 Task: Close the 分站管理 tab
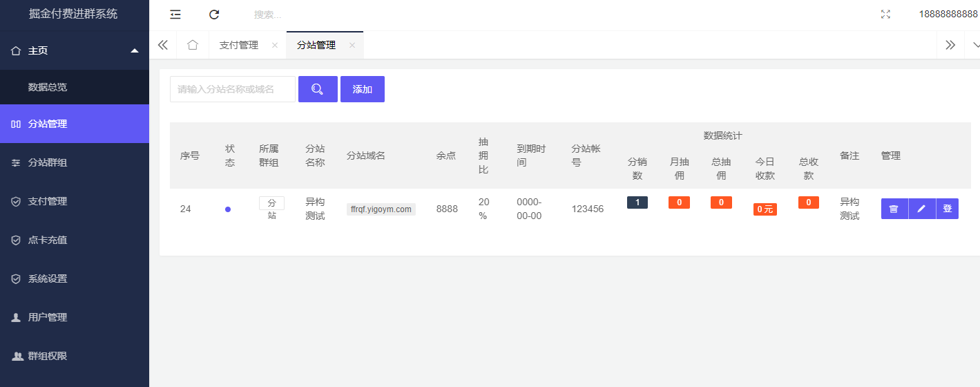[x=352, y=45]
